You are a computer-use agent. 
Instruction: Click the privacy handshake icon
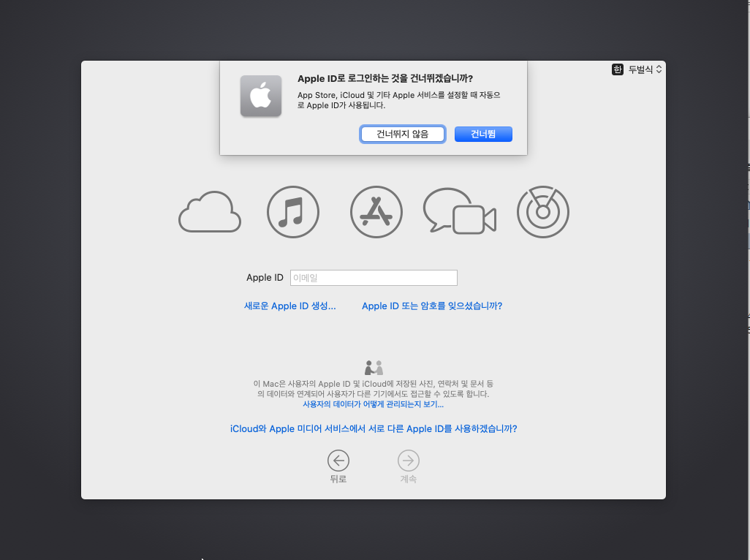click(x=374, y=367)
